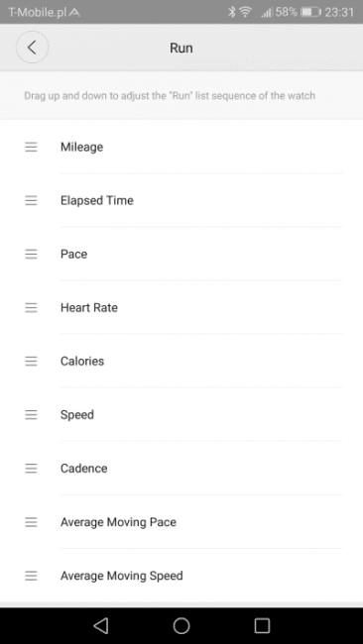The width and height of the screenshot is (363, 644).
Task: Tap the handle beside Average Moving Pace
Action: [x=32, y=522]
